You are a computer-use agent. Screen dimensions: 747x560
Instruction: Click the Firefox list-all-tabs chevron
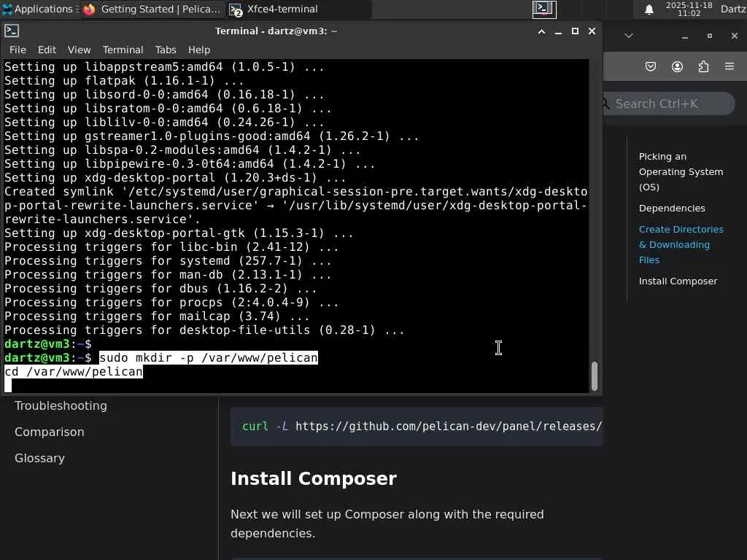coord(629,36)
